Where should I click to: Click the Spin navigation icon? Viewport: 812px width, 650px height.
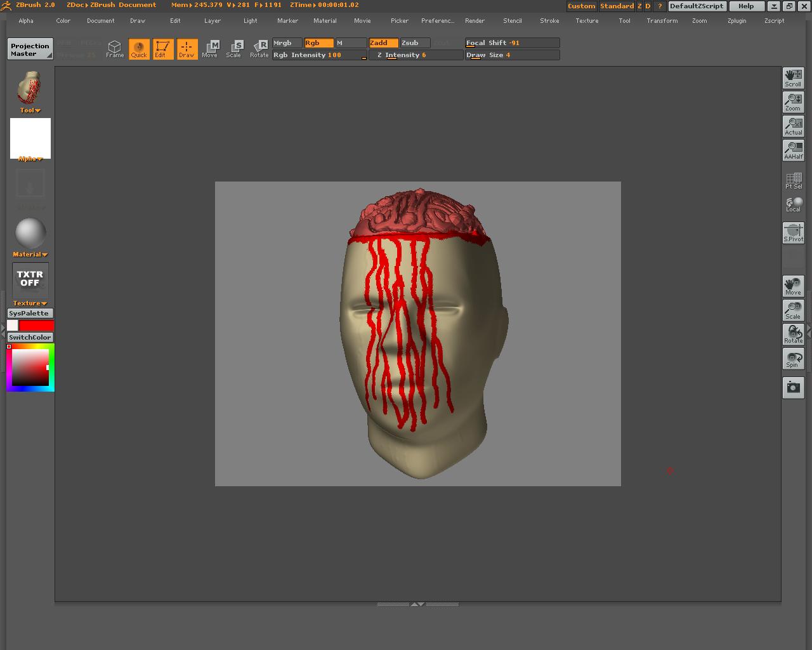[793, 359]
